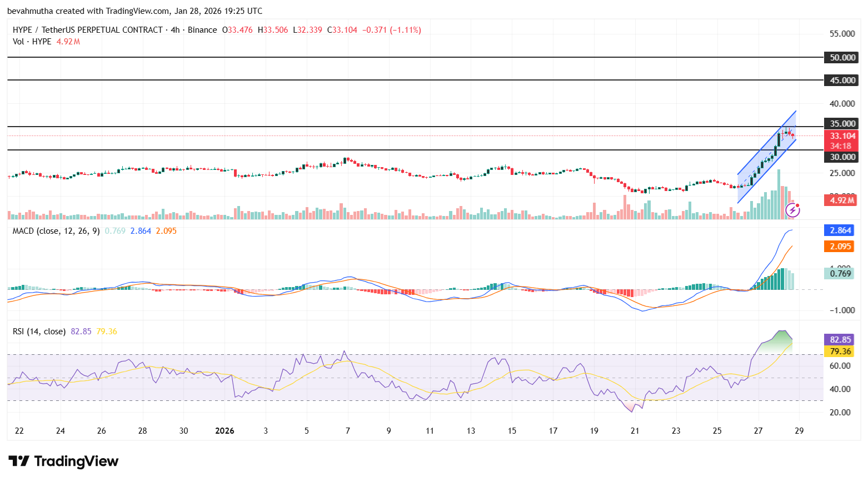Click the purple 82.85 RSI value badge

click(x=840, y=339)
